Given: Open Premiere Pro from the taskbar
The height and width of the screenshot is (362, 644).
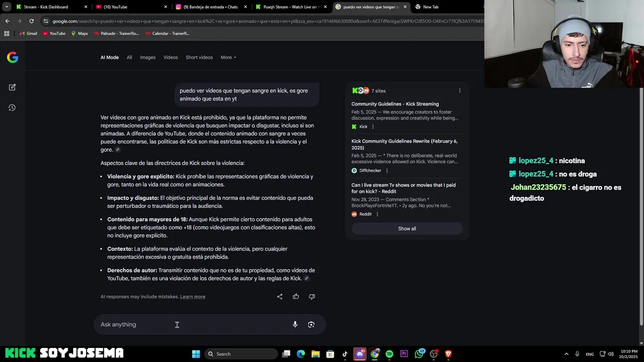Looking at the screenshot, I should click(x=404, y=354).
